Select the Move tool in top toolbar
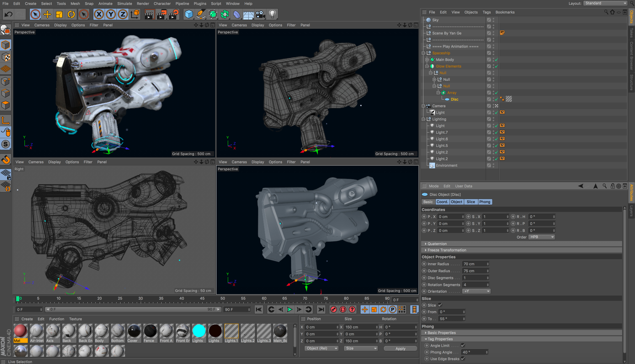635x364 pixels. pyautogui.click(x=47, y=14)
